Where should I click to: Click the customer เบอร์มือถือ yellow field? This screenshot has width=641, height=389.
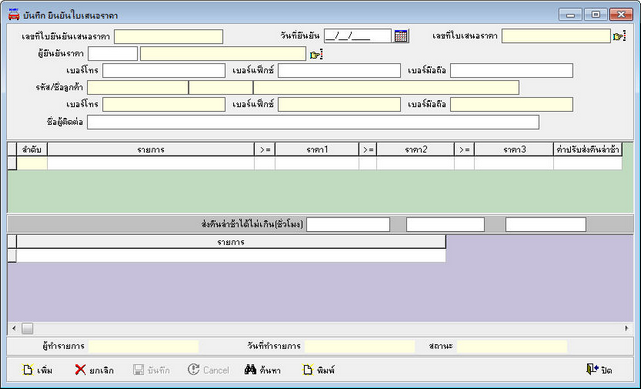click(x=511, y=104)
